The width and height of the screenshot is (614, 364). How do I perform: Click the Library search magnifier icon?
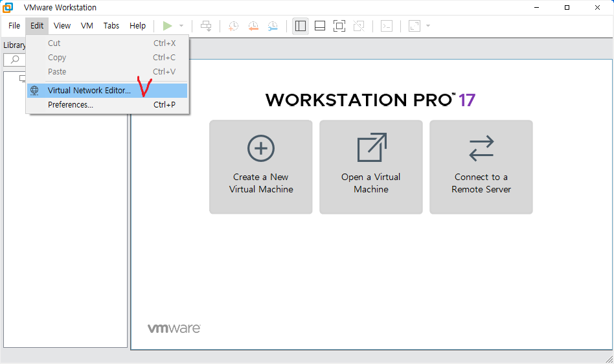coord(15,60)
